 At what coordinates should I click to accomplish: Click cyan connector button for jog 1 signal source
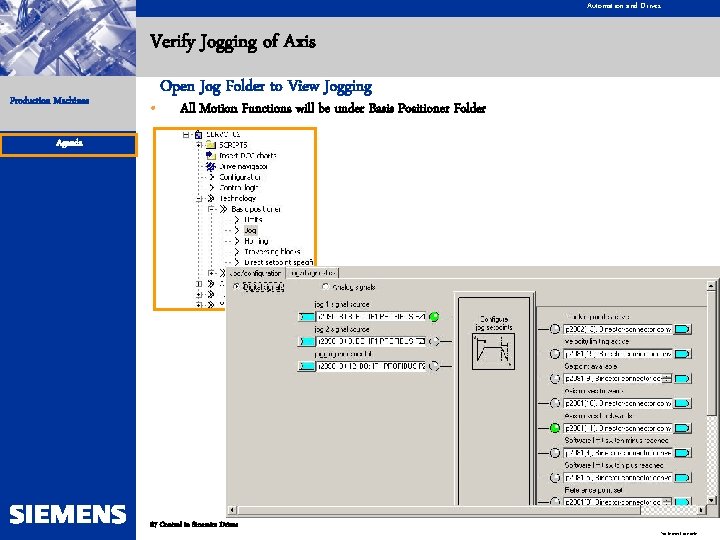[306, 317]
